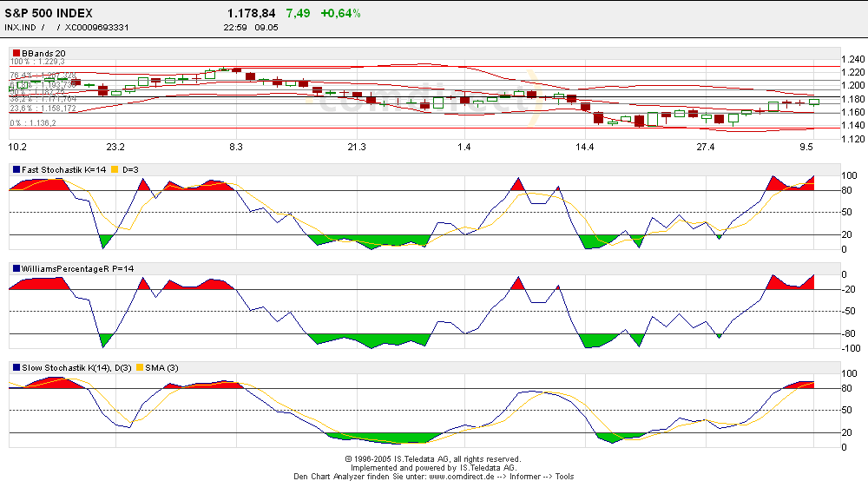This screenshot has height=481, width=868.
Task: Click the blue Slow Stochastik legend square
Action: 16,367
